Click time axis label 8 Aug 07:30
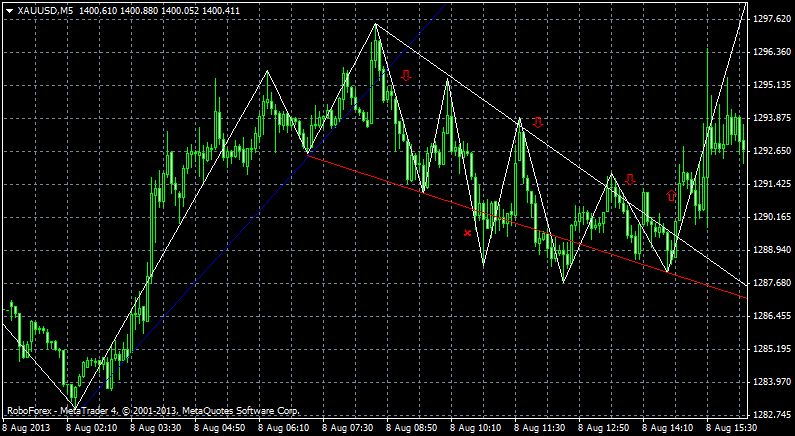Image resolution: width=795 pixels, height=436 pixels. 348,428
